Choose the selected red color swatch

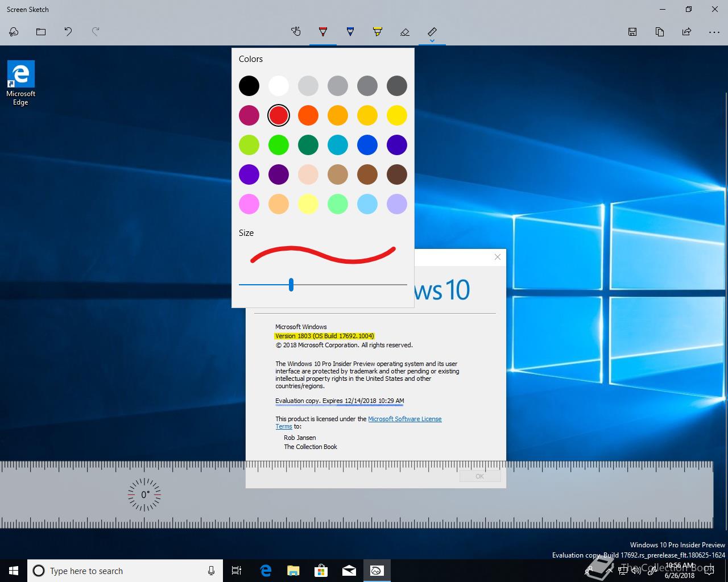(279, 115)
